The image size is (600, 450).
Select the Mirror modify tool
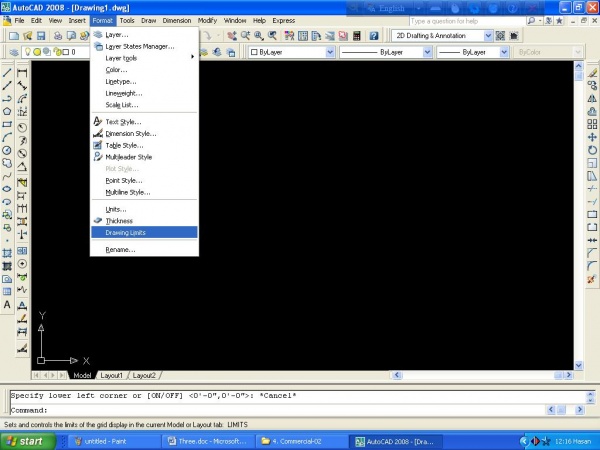tap(592, 98)
